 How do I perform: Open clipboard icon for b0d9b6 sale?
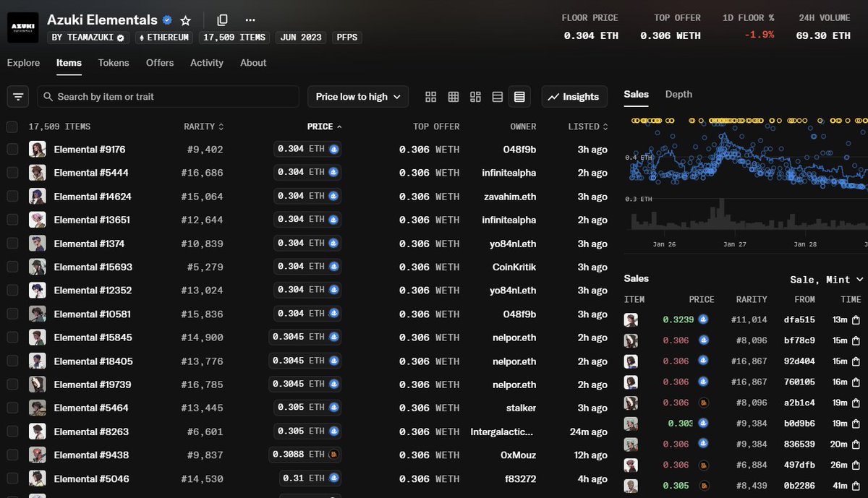pyautogui.click(x=856, y=424)
